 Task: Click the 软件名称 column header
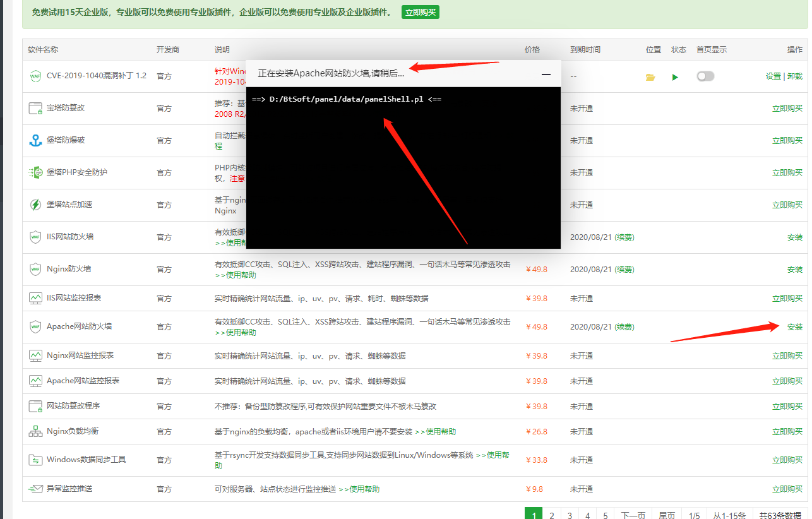click(x=43, y=49)
